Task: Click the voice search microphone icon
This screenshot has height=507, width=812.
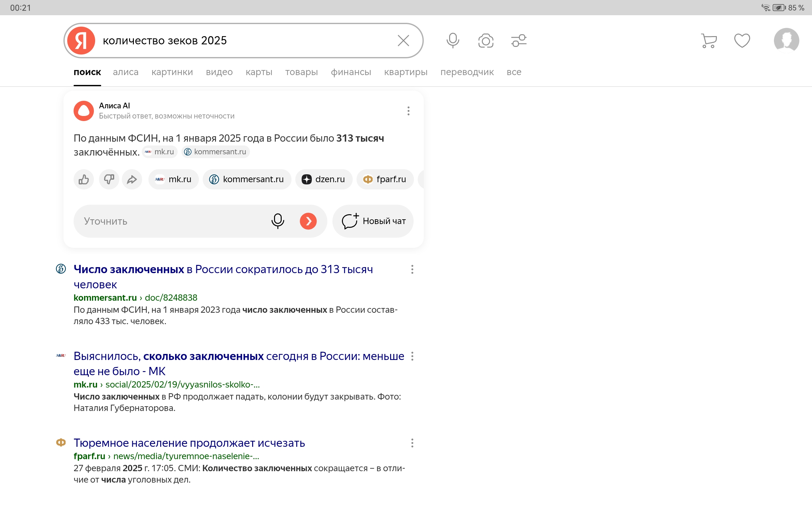Action: pyautogui.click(x=453, y=41)
